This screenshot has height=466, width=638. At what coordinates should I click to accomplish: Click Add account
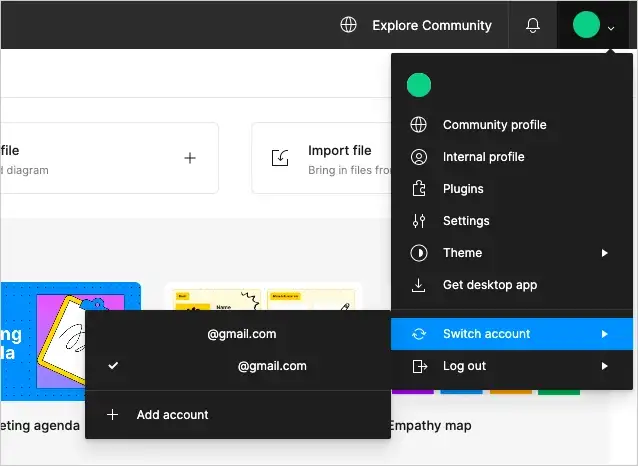coord(172,414)
